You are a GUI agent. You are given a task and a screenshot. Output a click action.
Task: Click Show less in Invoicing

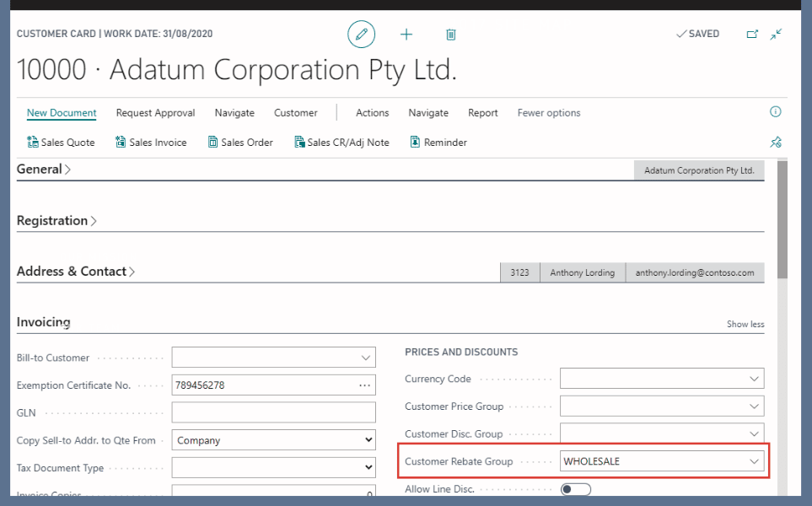[745, 324]
